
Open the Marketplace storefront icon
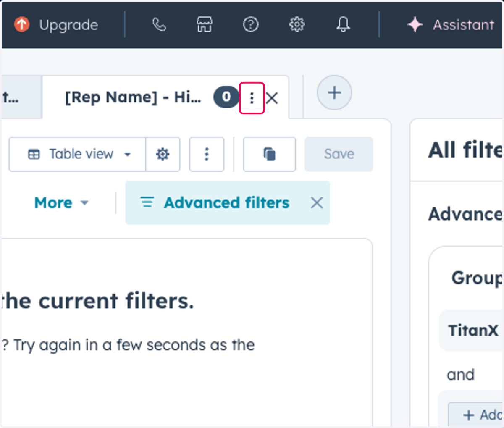click(x=205, y=24)
